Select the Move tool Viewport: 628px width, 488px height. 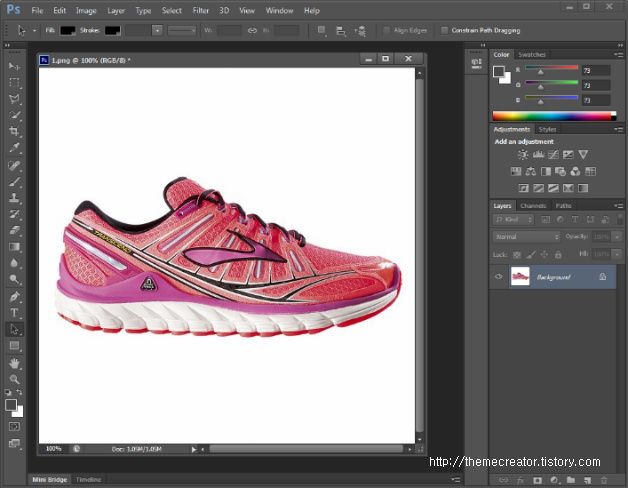[14, 66]
